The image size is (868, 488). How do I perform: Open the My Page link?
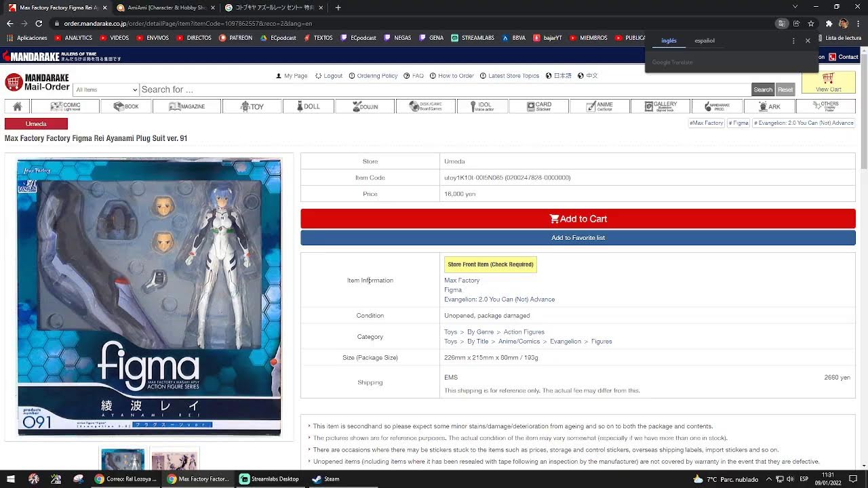(x=292, y=76)
